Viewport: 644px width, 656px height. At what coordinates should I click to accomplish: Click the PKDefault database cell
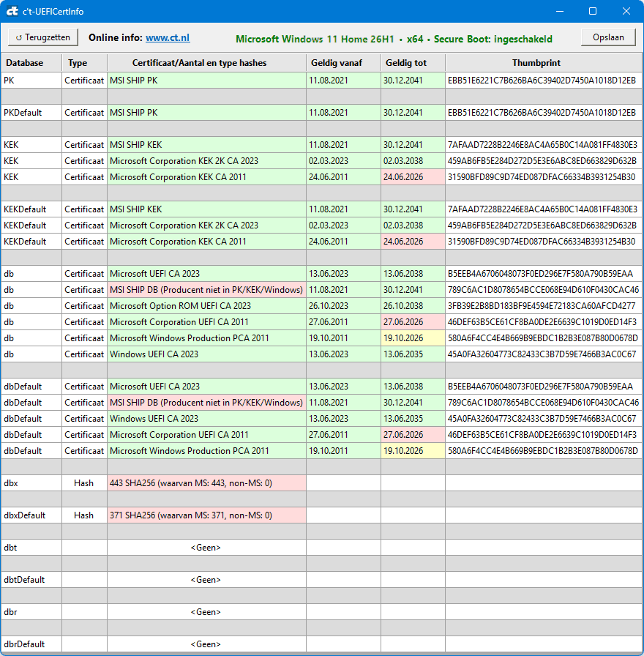pyautogui.click(x=31, y=113)
